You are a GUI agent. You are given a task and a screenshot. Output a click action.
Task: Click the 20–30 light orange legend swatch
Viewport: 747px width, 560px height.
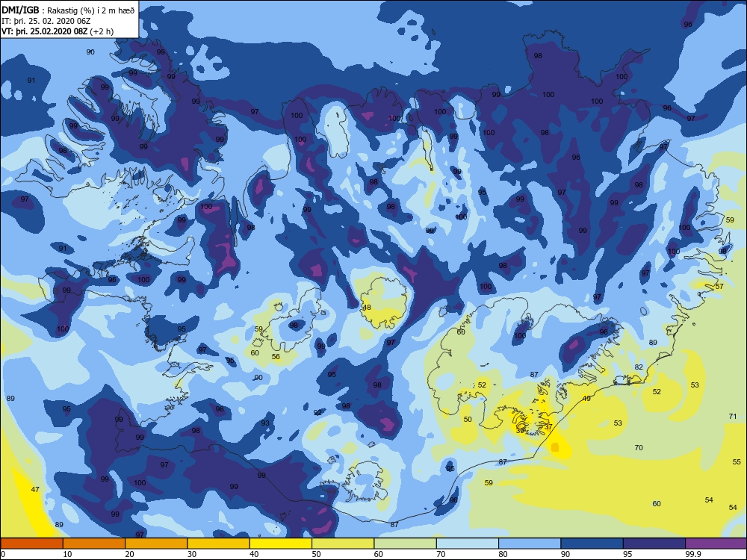tap(156, 543)
